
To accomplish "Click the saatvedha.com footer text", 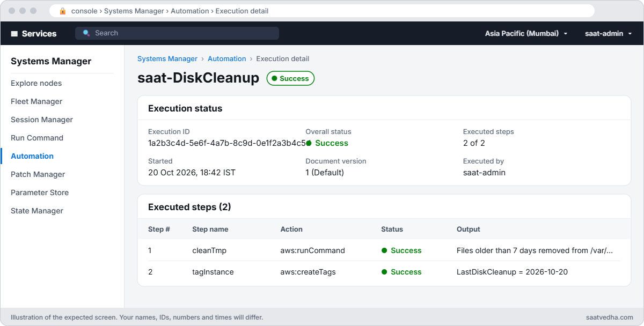I will click(610, 317).
